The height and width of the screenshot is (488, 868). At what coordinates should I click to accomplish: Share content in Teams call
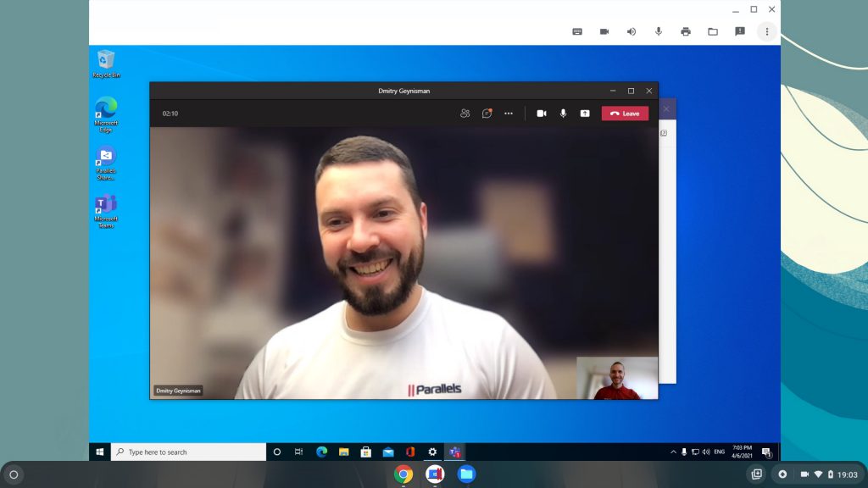pyautogui.click(x=585, y=114)
